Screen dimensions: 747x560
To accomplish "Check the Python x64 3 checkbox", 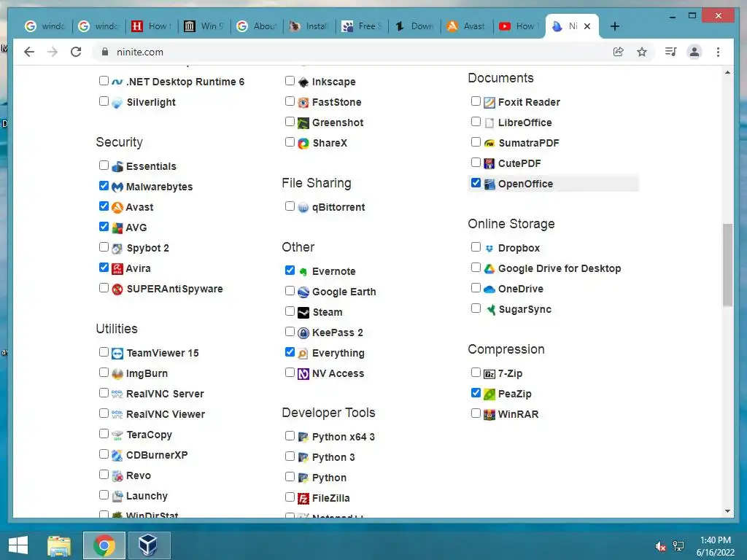I will pos(290,436).
